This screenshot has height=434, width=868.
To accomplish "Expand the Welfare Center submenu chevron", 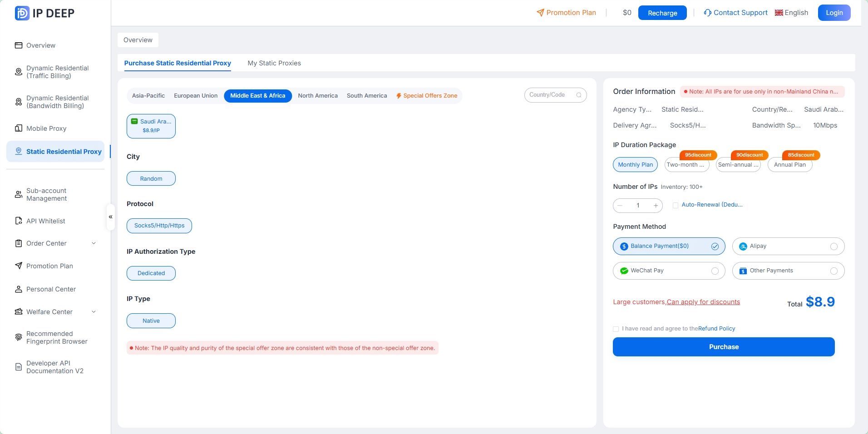I will 94,312.
